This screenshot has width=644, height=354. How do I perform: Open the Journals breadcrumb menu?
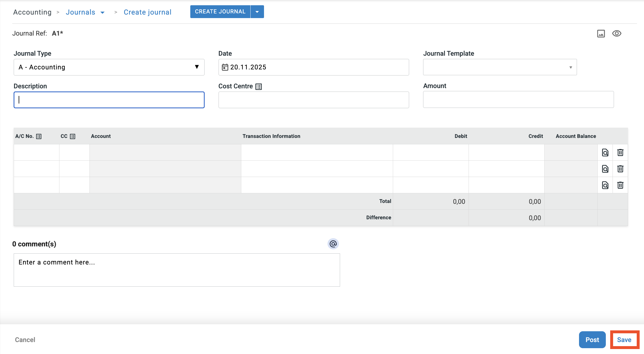pos(102,13)
